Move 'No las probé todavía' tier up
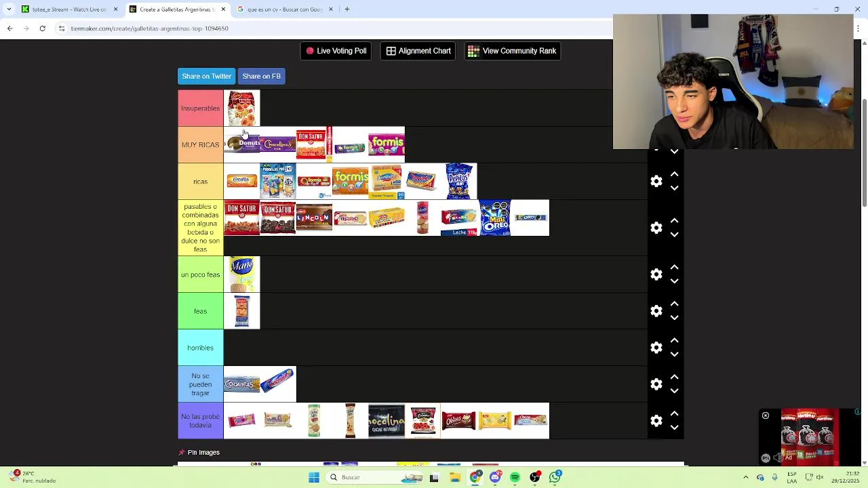Screen dimensions: 868x488 point(674,414)
